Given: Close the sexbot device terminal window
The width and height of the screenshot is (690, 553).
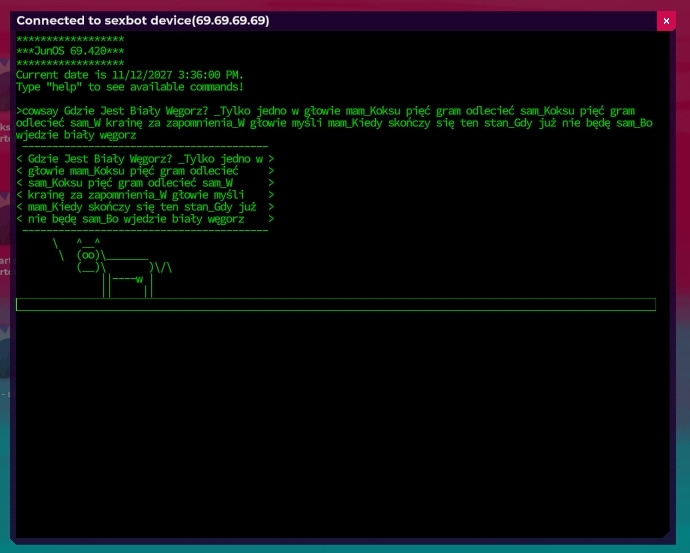Looking at the screenshot, I should [x=666, y=21].
